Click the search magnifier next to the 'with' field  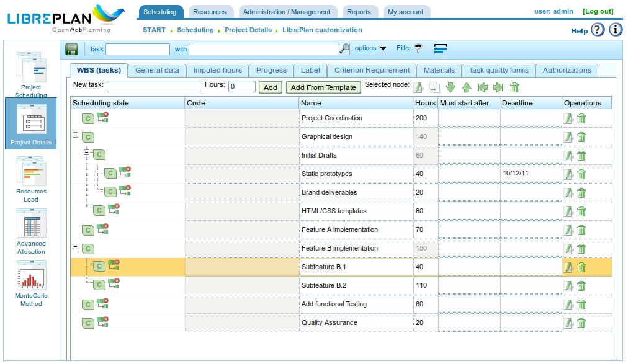(x=344, y=48)
